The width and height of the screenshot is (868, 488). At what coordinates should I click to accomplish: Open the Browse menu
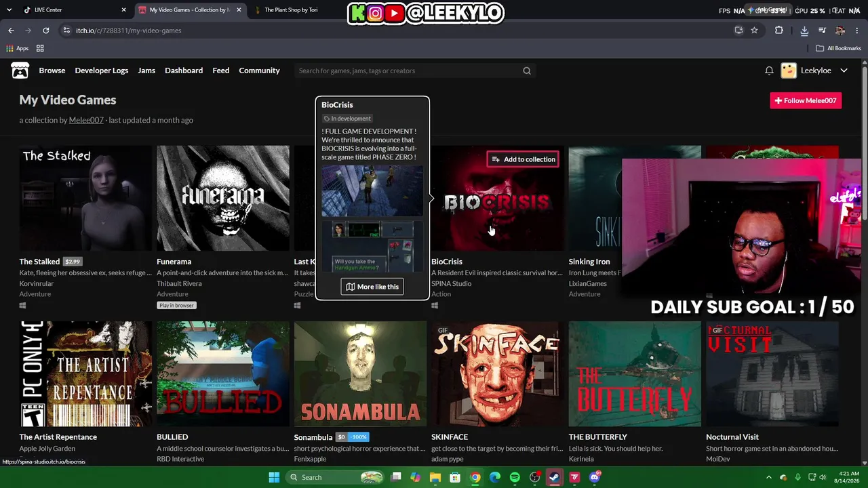pyautogui.click(x=52, y=70)
